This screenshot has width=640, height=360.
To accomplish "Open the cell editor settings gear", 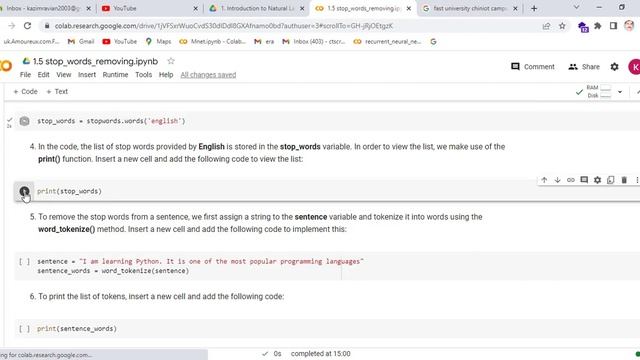I will [598, 180].
